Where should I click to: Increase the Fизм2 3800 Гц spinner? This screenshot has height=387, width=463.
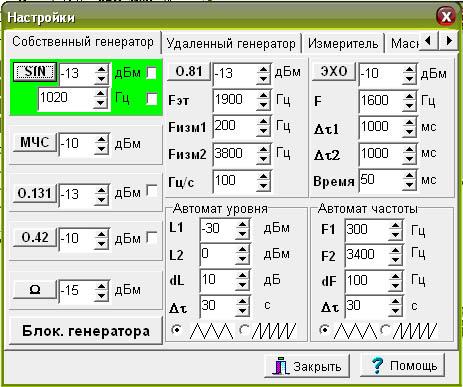[263, 149]
